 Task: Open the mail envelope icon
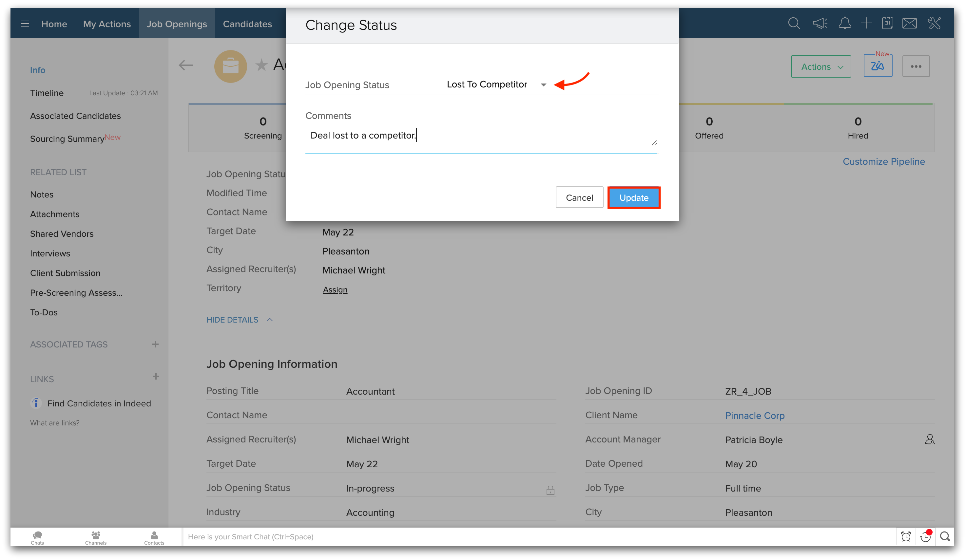coord(909,23)
